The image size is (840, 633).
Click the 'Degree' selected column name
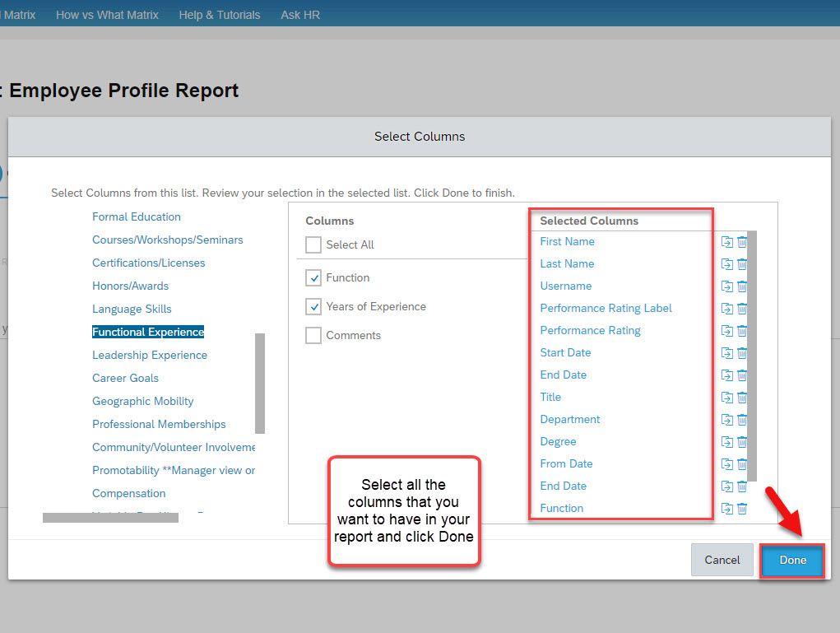(x=558, y=442)
